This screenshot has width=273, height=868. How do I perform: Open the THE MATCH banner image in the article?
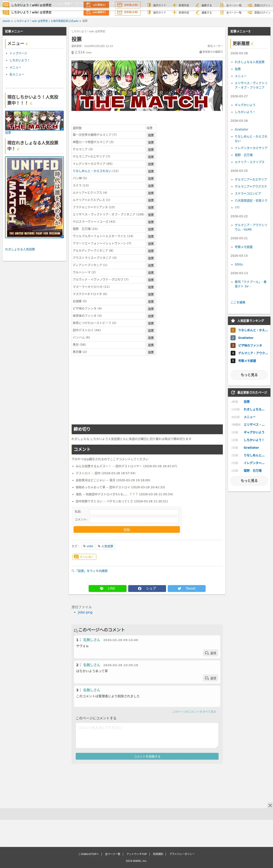[147, 86]
